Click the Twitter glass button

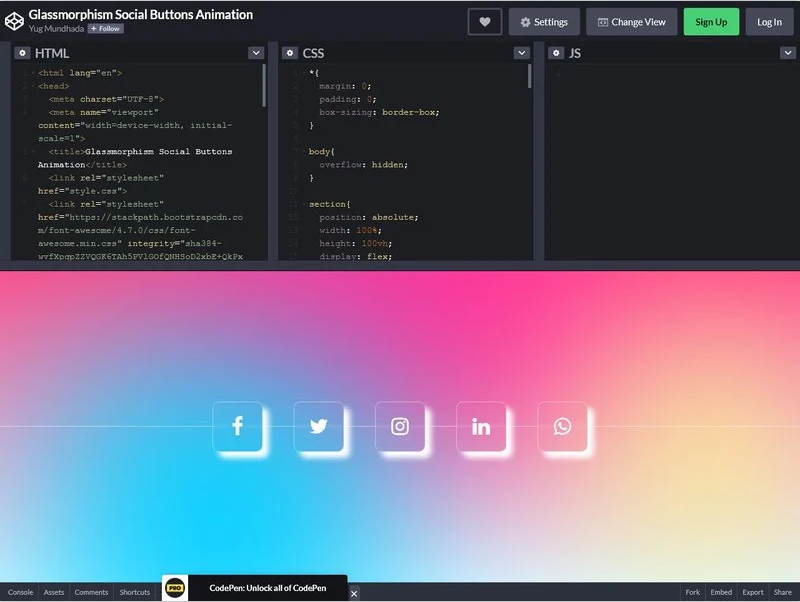click(x=318, y=426)
